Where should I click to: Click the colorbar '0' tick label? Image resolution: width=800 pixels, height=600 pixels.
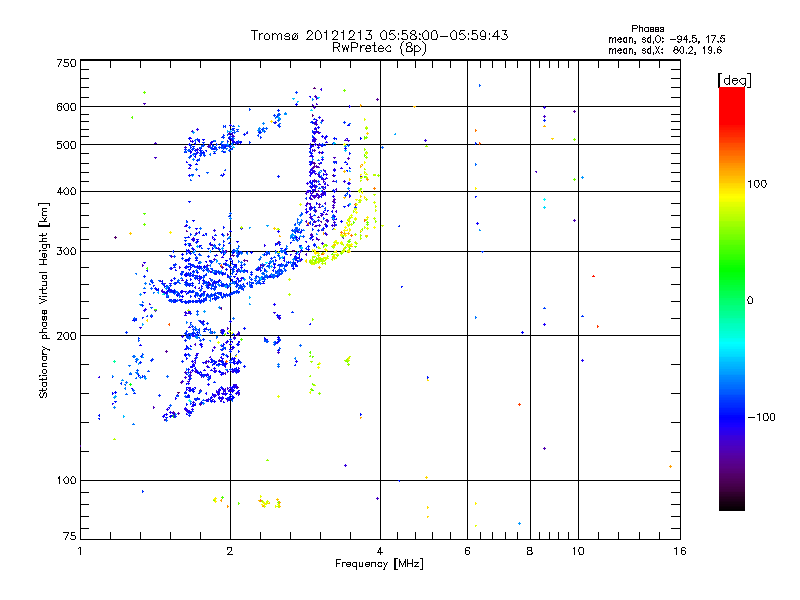coord(749,301)
